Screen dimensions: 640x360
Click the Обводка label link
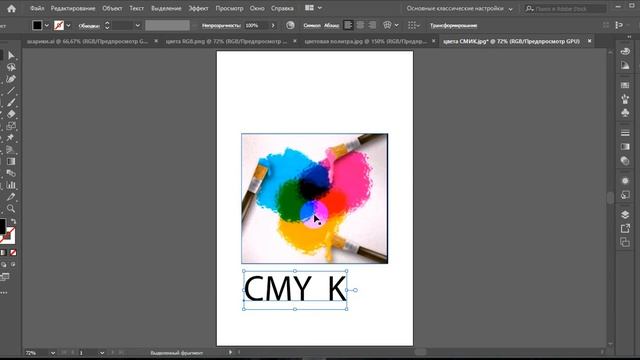point(89,25)
